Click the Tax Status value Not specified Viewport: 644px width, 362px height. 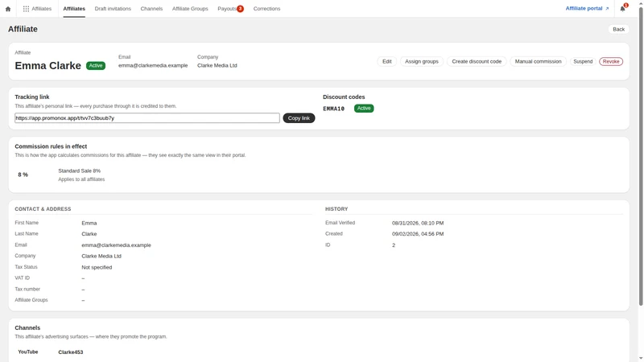tap(97, 267)
